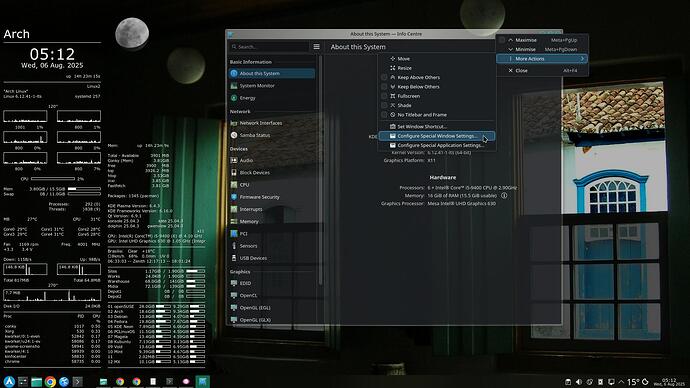This screenshot has height=388, width=690.
Task: Click the RAM usable info icon
Action: click(504, 195)
